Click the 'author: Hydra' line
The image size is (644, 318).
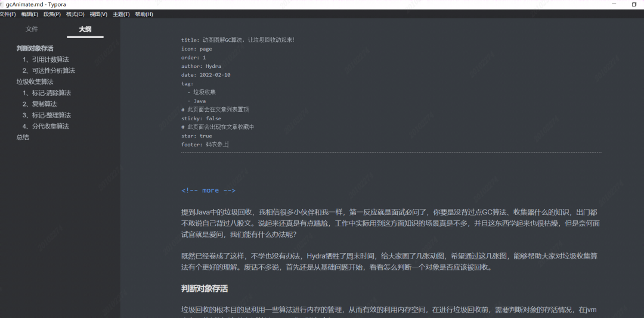pyautogui.click(x=202, y=66)
